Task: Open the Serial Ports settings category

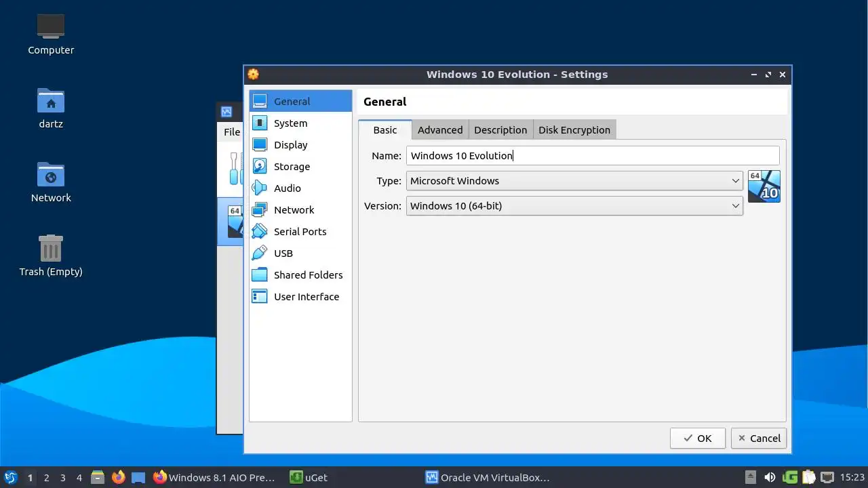Action: pyautogui.click(x=300, y=231)
